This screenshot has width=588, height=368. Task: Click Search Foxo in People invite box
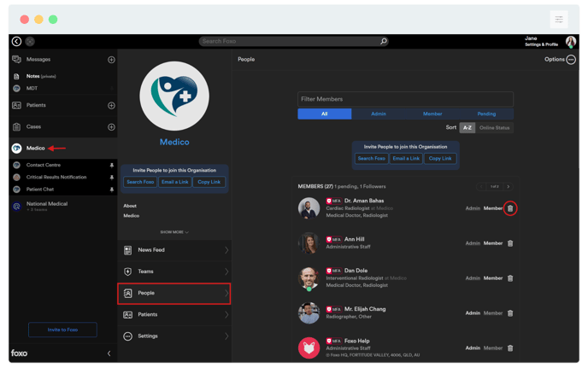pos(371,159)
